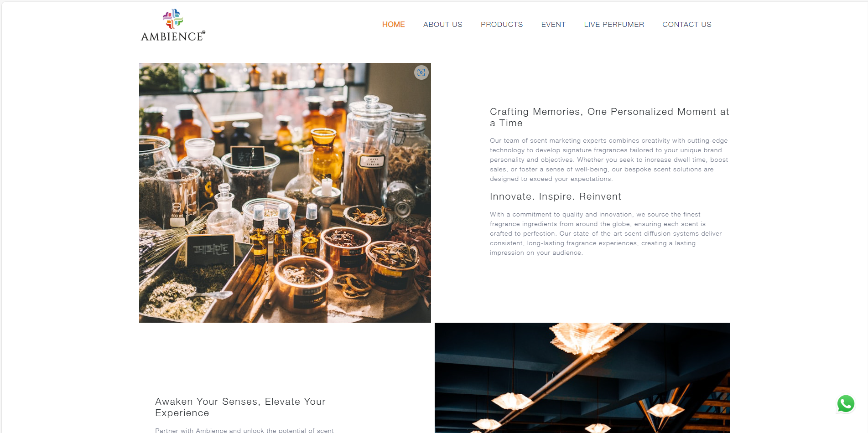Open the Live Perfumer page

click(614, 25)
